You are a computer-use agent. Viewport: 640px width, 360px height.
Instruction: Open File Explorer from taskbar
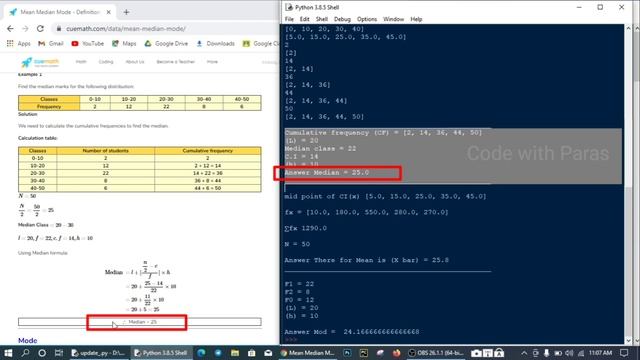pos(235,353)
